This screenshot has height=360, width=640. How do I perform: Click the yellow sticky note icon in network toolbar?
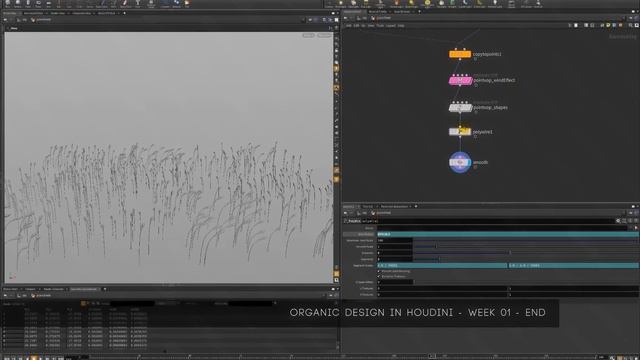click(x=608, y=25)
